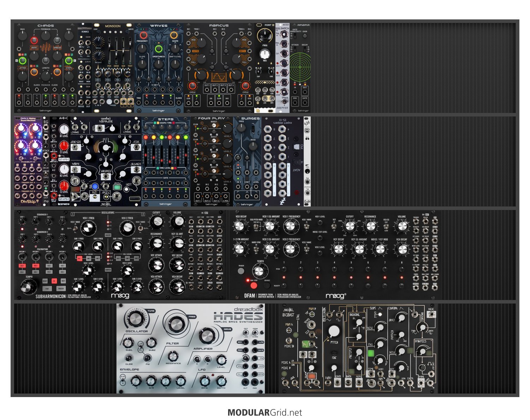
Task: Click the Hades RESONANCE knob
Action: (173, 356)
